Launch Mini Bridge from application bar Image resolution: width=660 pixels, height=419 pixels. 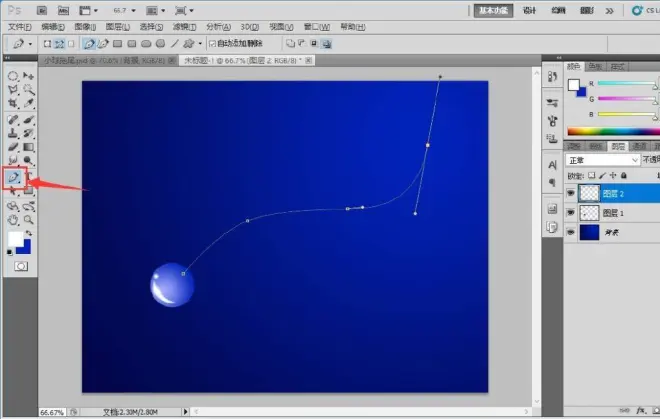(x=63, y=10)
